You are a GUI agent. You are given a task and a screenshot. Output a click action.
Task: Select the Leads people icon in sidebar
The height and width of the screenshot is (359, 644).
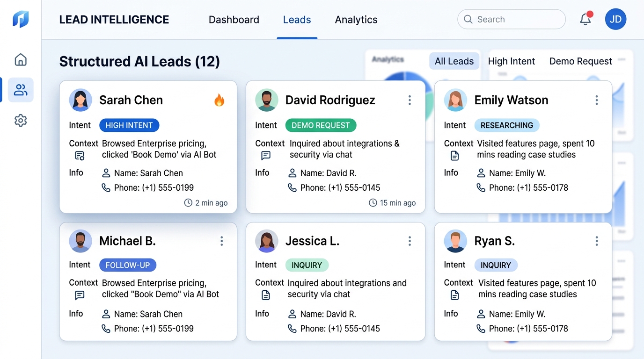pyautogui.click(x=21, y=90)
